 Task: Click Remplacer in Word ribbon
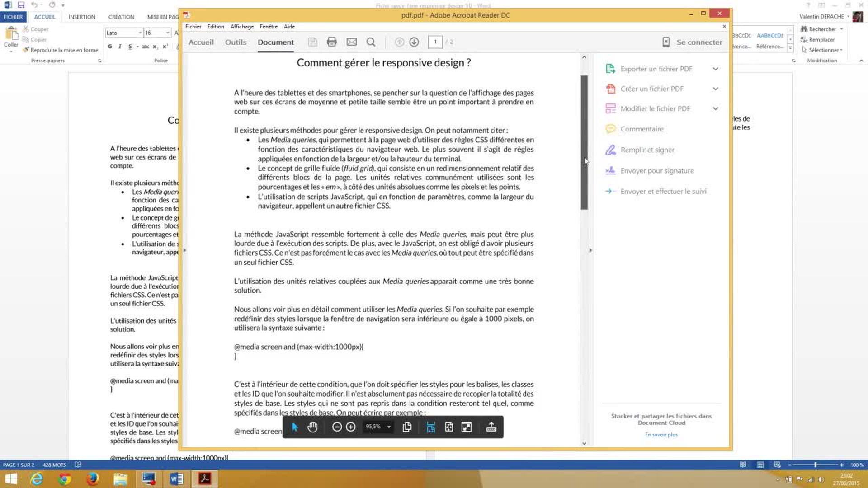[x=818, y=40]
